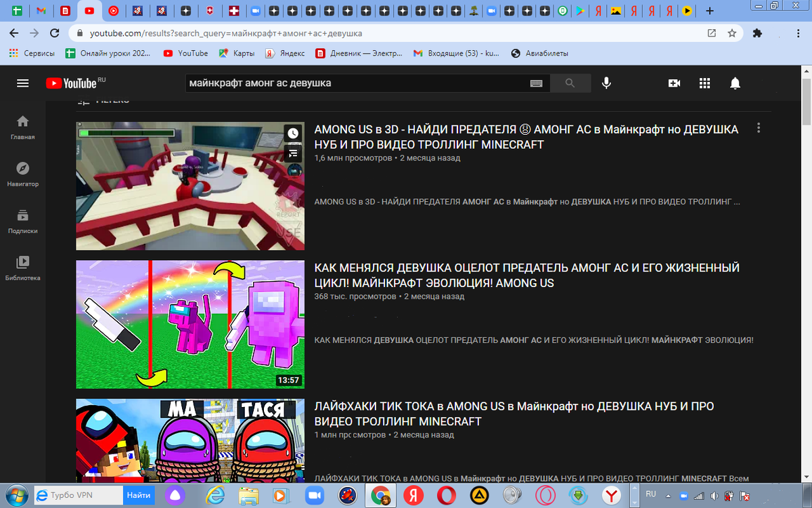
Task: Open title AMONG US в 3D - НАЙДИ ПРЕДАТЕЛЯ
Action: 526,137
